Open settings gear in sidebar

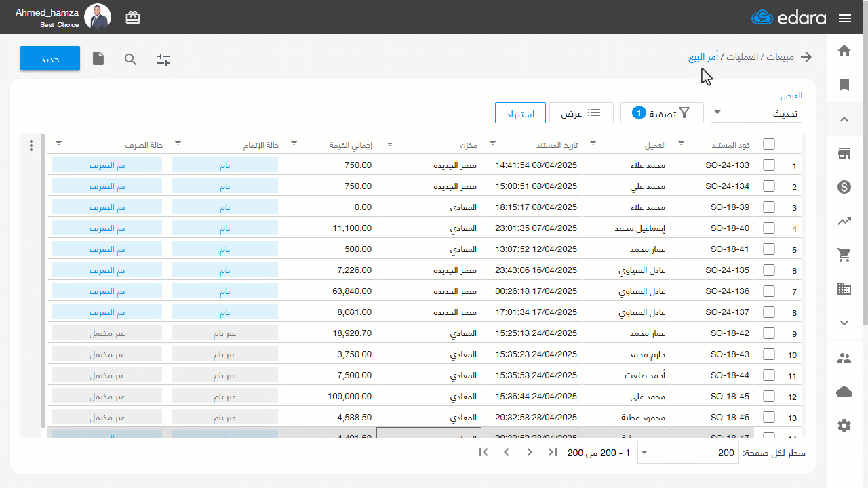click(x=844, y=426)
